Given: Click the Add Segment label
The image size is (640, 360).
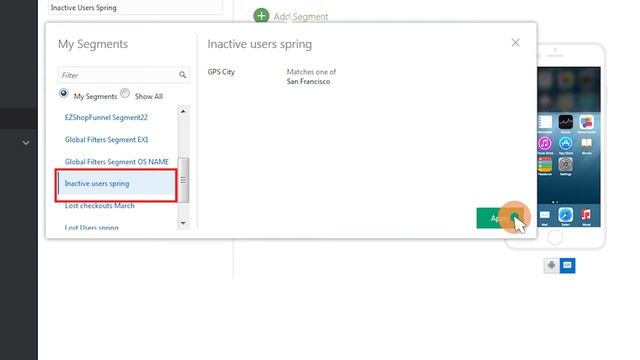Looking at the screenshot, I should [x=301, y=17].
